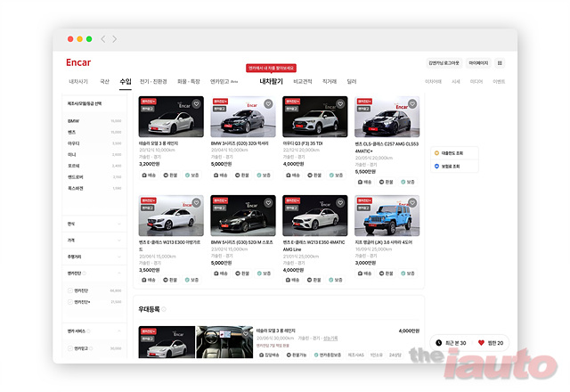Open the Audi Q3 thumbnail image
This screenshot has height=392, width=570.
click(315, 117)
